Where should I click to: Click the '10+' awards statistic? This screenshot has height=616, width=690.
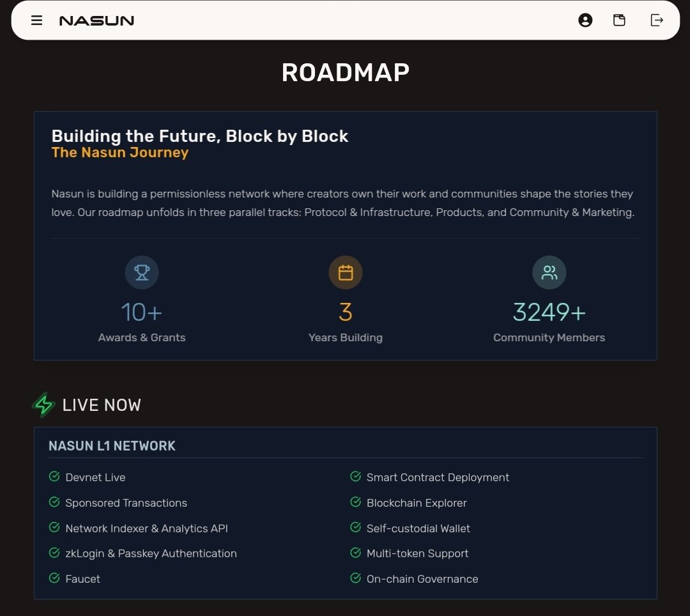(x=142, y=312)
